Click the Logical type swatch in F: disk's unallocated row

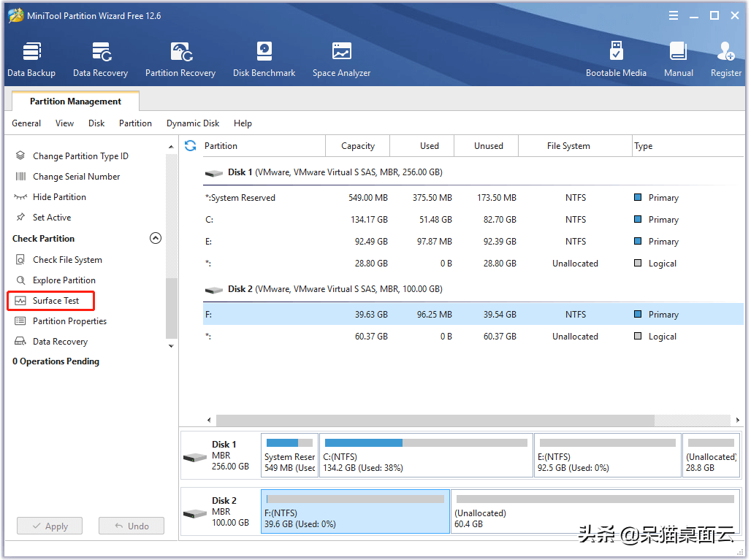click(638, 336)
